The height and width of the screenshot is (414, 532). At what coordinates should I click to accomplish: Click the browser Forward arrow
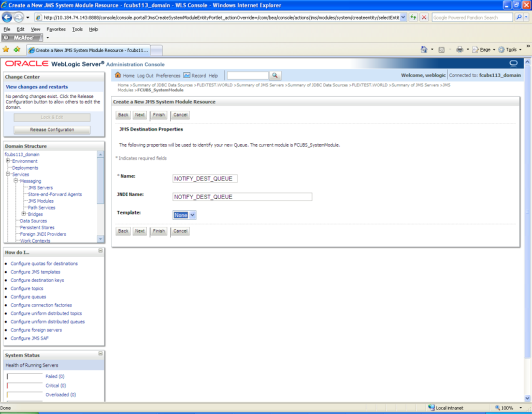19,17
